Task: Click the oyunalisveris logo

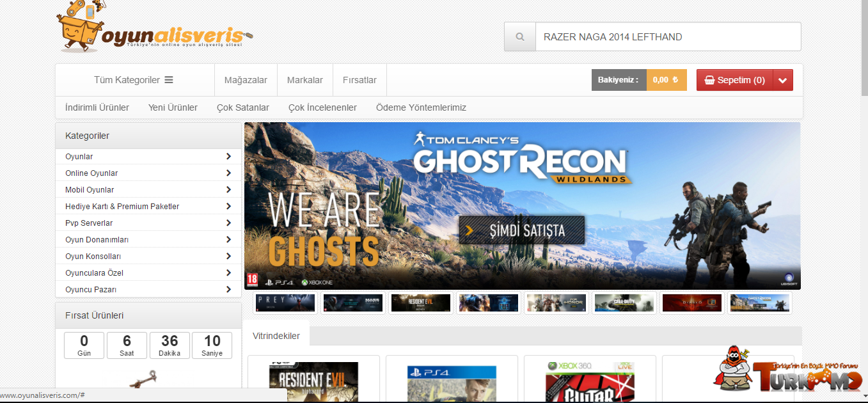Action: (155, 28)
